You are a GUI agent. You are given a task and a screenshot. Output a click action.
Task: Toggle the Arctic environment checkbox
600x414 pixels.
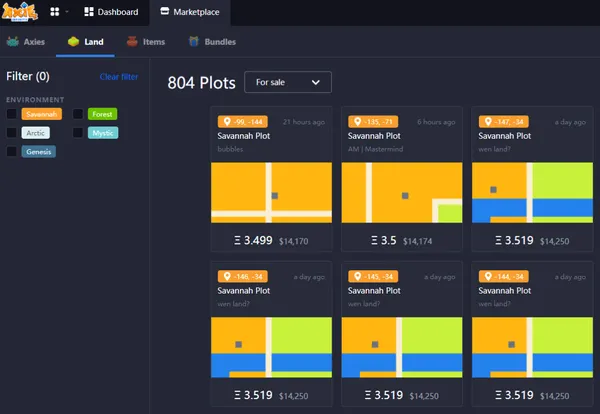click(12, 132)
